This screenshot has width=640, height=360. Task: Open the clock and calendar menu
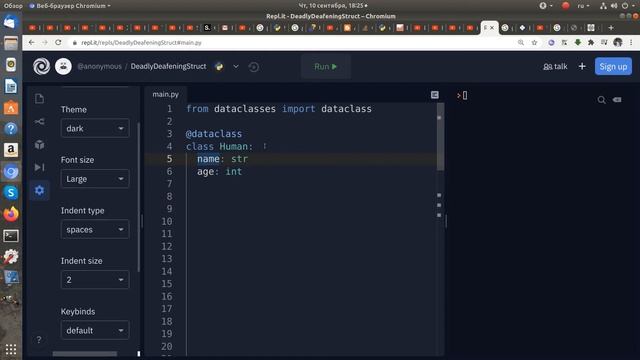tap(332, 6)
